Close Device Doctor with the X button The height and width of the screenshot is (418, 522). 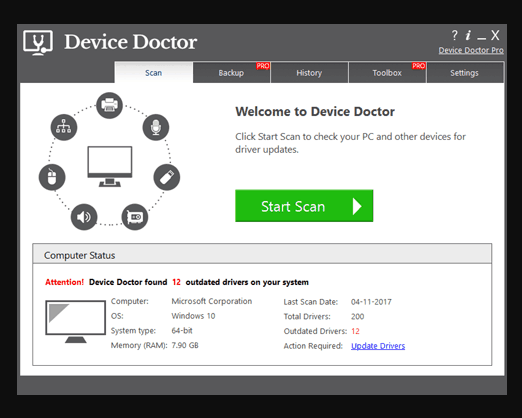click(x=495, y=35)
